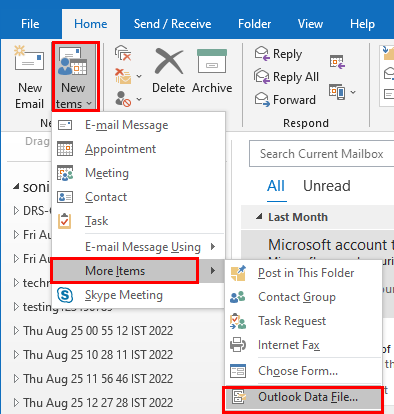The width and height of the screenshot is (394, 414).
Task: Select Task Request from the submenu
Action: coord(303,321)
